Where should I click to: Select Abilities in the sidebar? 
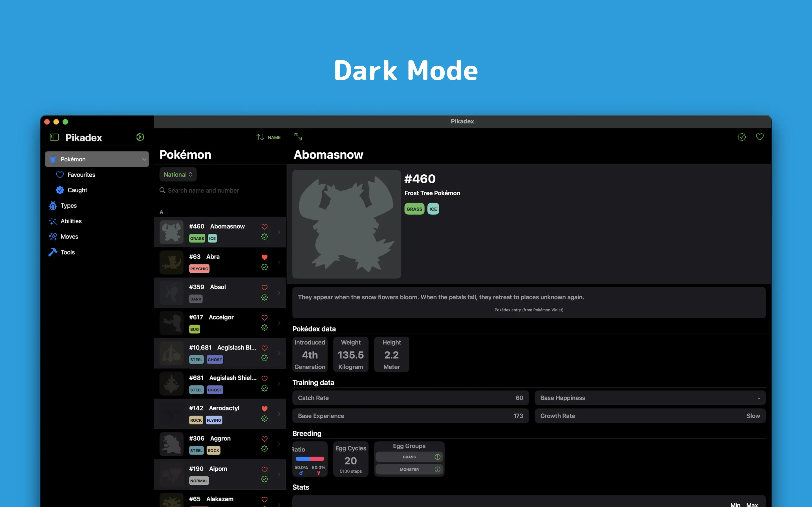71,221
